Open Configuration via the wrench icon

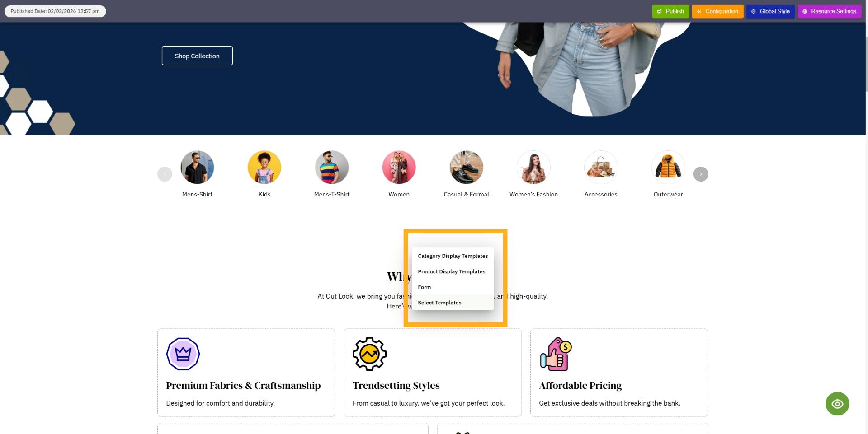[700, 11]
